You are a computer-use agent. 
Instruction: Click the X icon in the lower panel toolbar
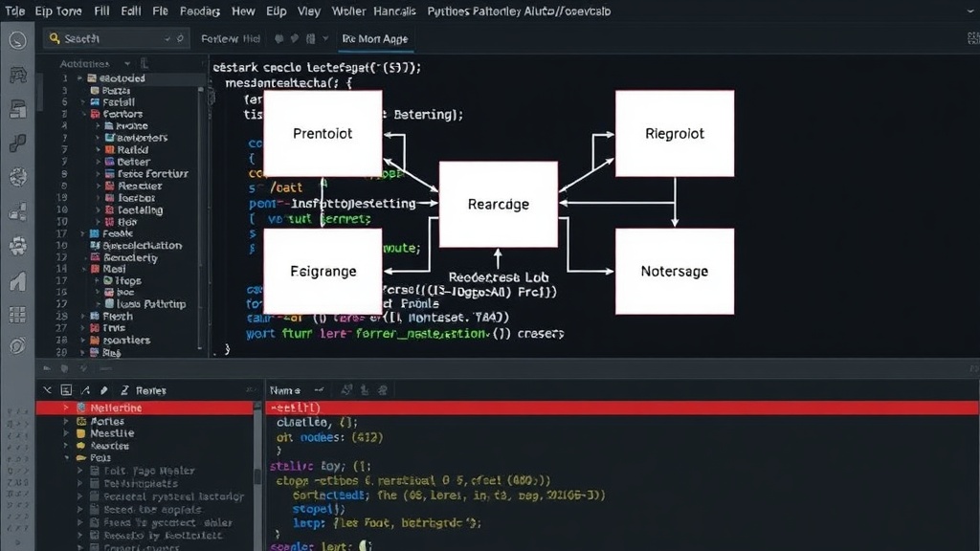[48, 390]
